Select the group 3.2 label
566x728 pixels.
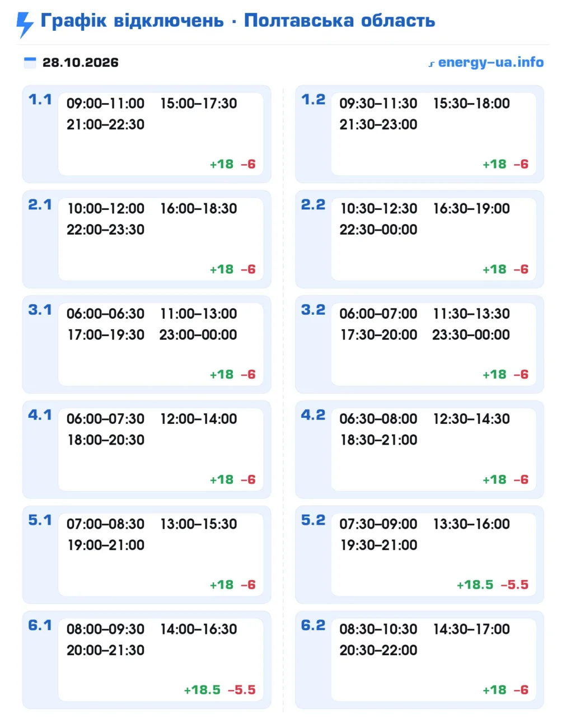coord(313,310)
